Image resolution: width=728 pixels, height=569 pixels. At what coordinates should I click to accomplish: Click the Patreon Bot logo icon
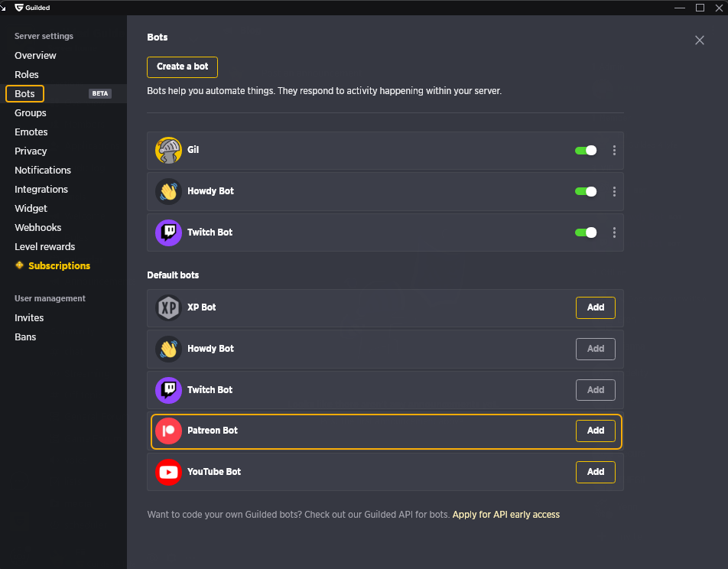coord(168,431)
